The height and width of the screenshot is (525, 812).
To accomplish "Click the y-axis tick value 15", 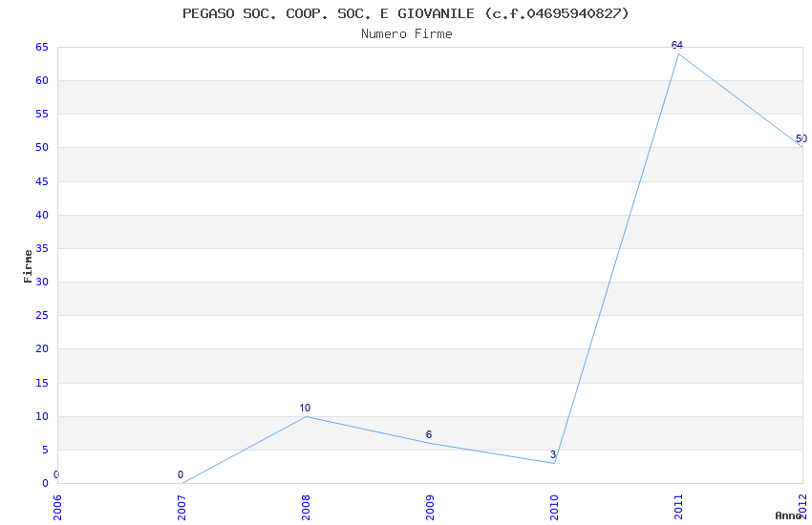I will click(42, 383).
